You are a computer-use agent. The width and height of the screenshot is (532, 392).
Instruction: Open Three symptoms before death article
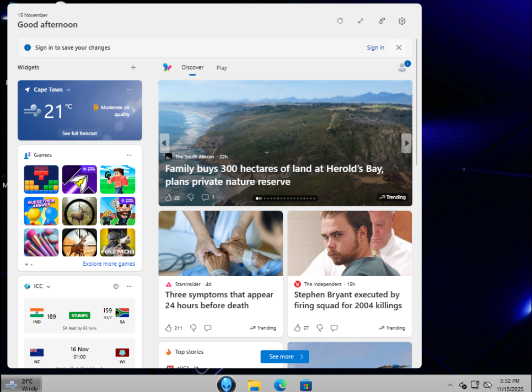click(219, 300)
